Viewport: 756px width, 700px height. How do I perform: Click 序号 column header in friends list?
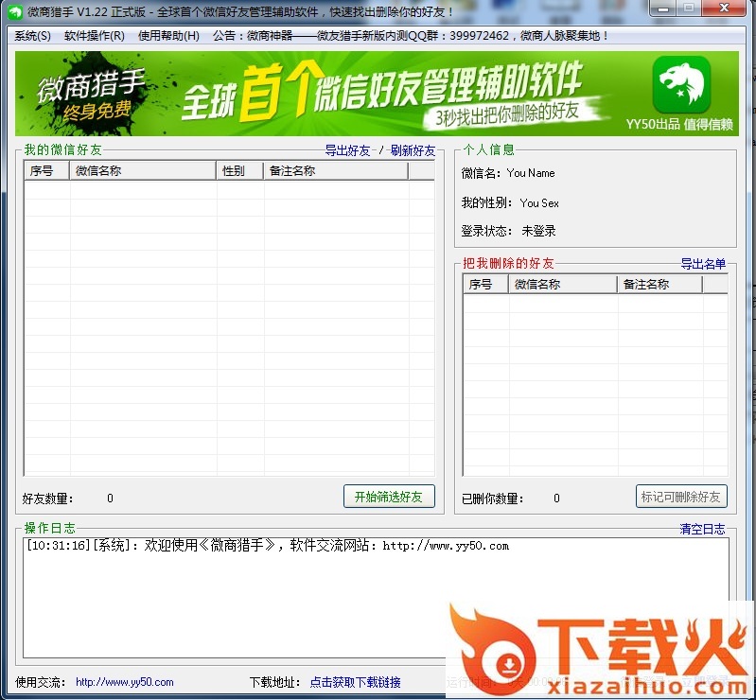coord(46,170)
